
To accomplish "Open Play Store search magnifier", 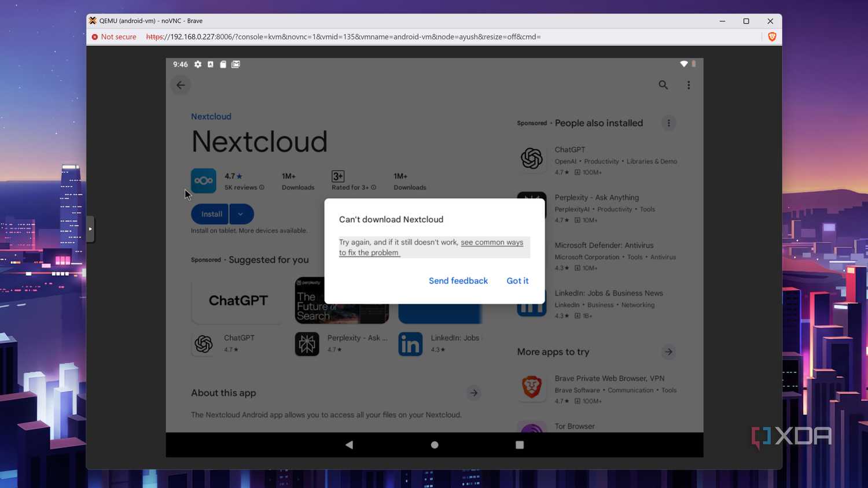I will pyautogui.click(x=663, y=85).
